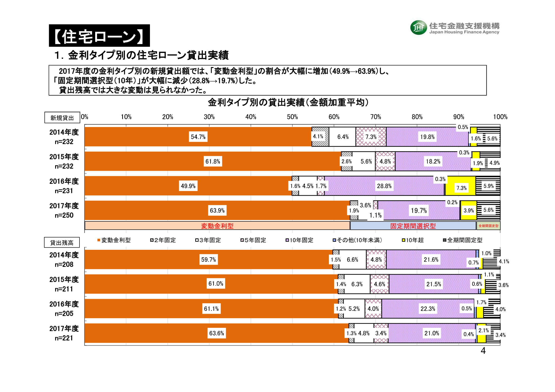Click the 5.9% data label
The width and height of the screenshot is (555, 392).
click(x=489, y=186)
